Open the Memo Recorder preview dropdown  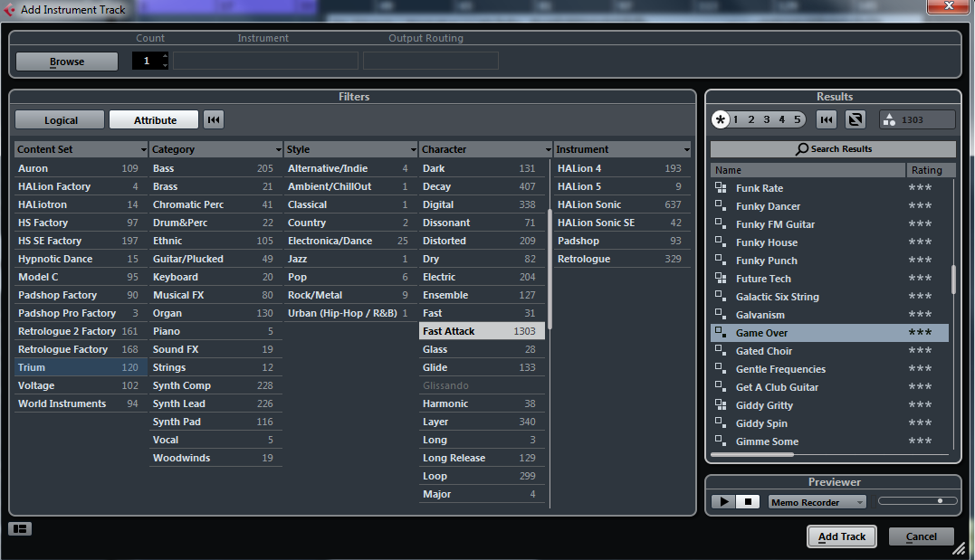(x=817, y=502)
